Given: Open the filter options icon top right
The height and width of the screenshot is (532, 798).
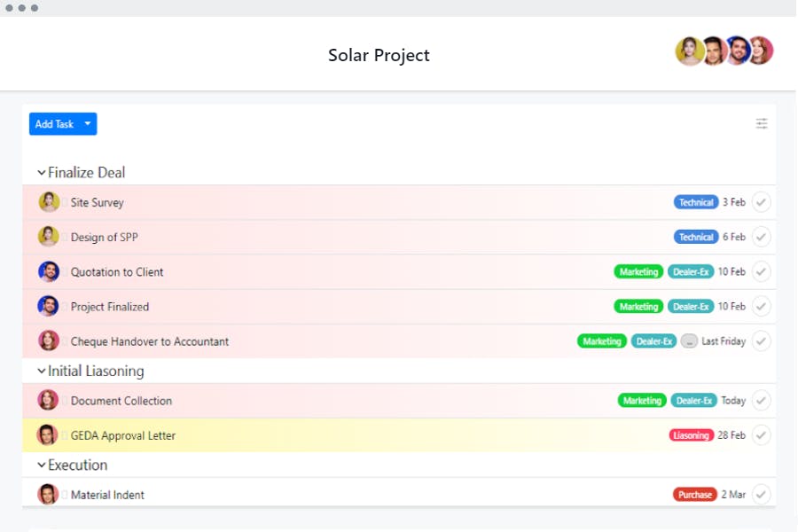Looking at the screenshot, I should coord(762,124).
